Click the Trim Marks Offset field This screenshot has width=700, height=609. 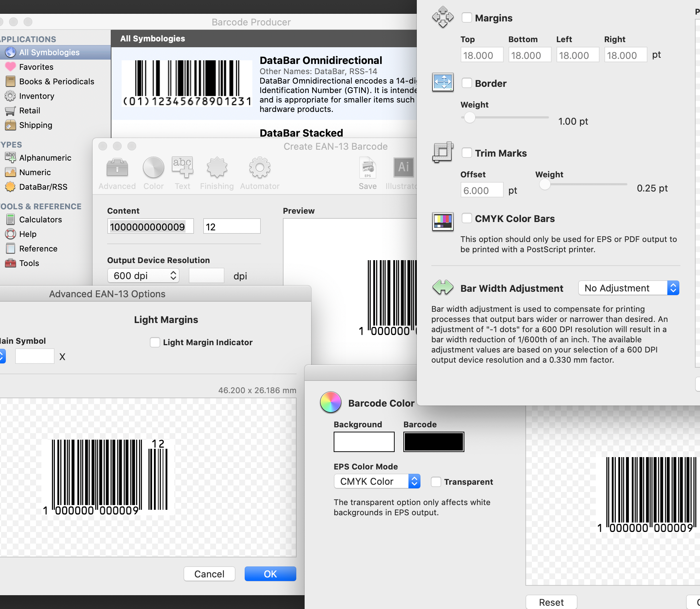(x=482, y=190)
